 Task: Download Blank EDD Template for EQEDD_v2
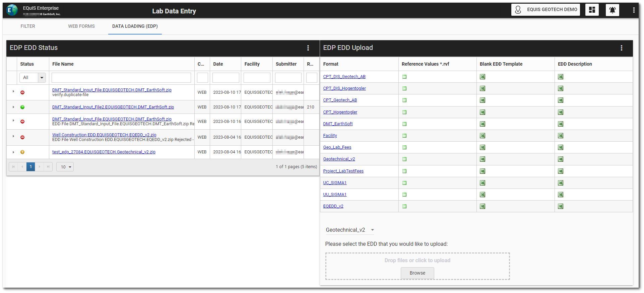(482, 206)
